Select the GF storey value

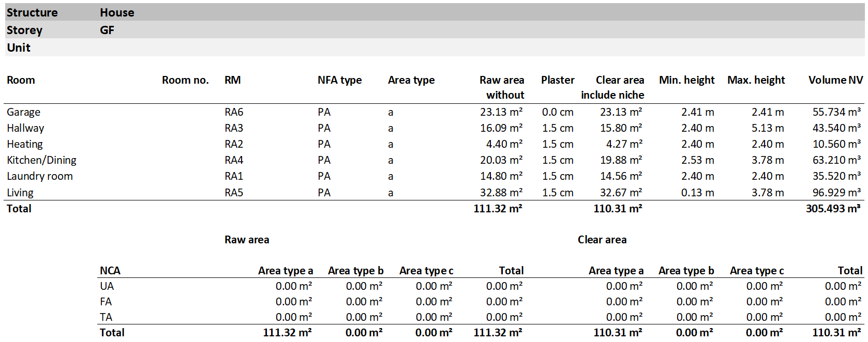coord(107,30)
